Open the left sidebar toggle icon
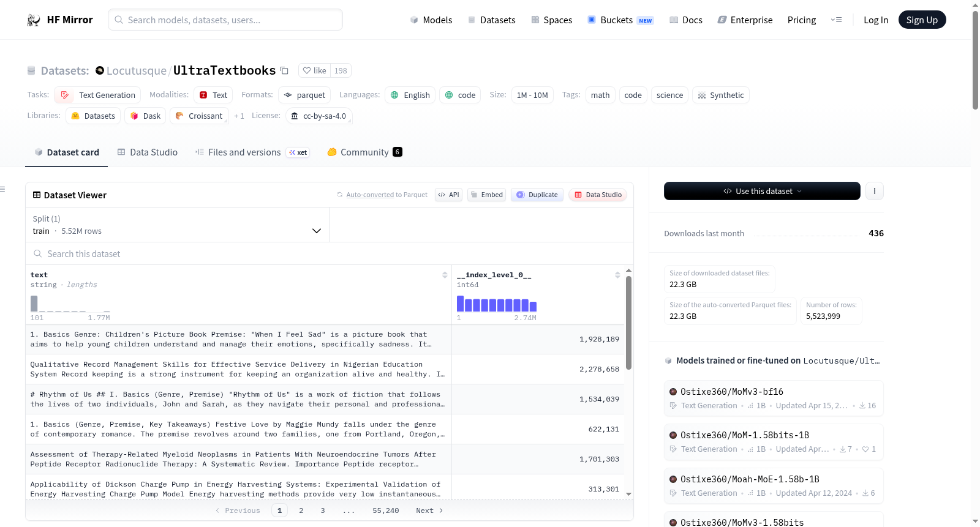Viewport: 980px width, 527px height. (3, 189)
